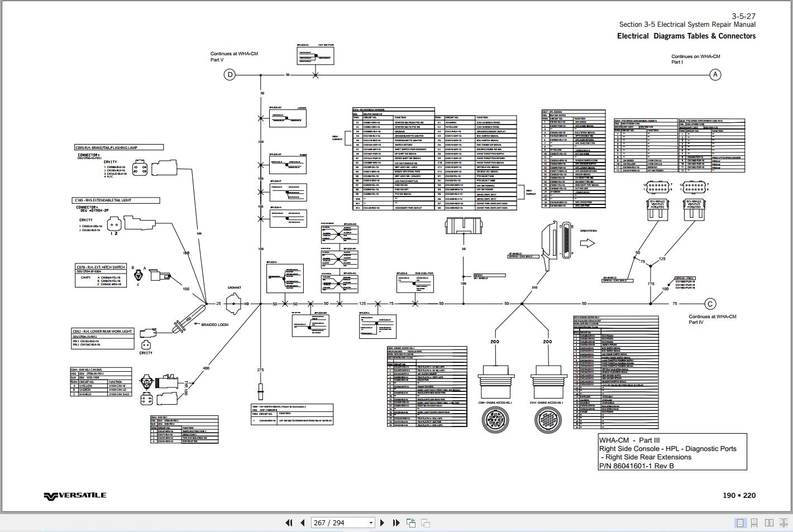The image size is (793, 532).
Task: Click the page number 3-5-27
Action: pos(743,16)
